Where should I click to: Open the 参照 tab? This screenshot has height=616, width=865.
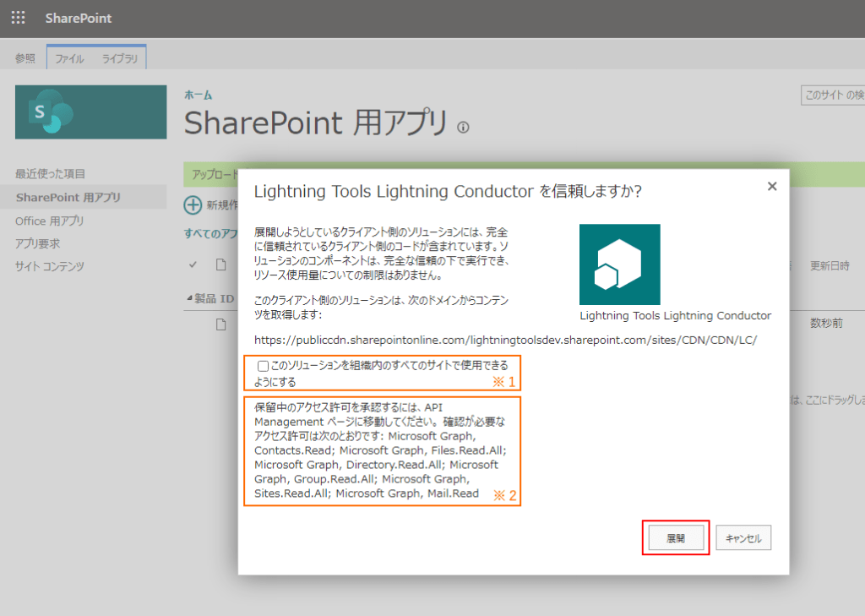[25, 58]
